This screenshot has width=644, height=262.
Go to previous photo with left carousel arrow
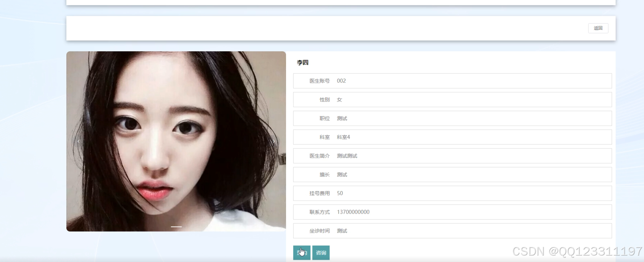pyautogui.click(x=79, y=141)
